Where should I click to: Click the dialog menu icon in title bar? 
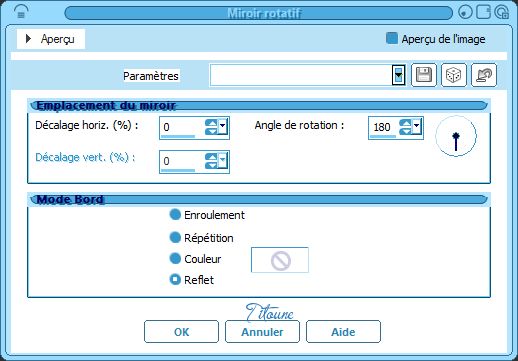pyautogui.click(x=21, y=13)
